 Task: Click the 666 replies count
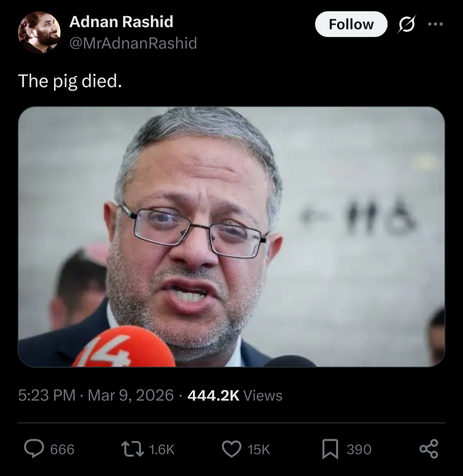point(62,449)
